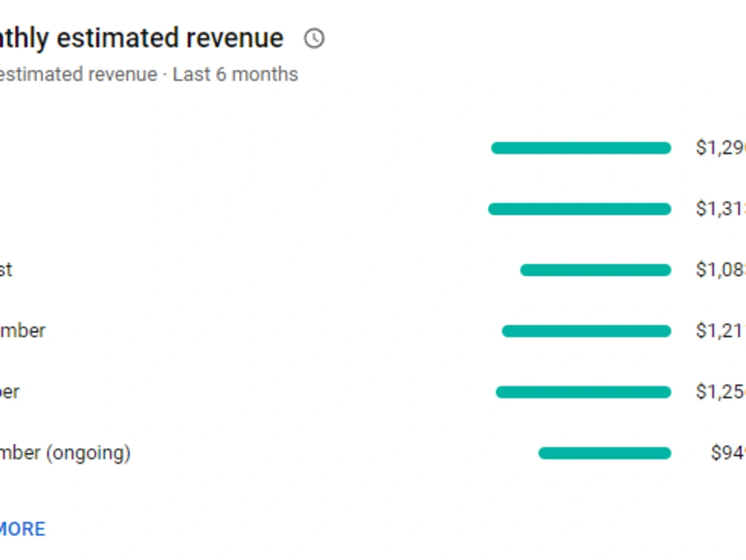Click the teal bar beside the $1,21 value

tap(586, 331)
